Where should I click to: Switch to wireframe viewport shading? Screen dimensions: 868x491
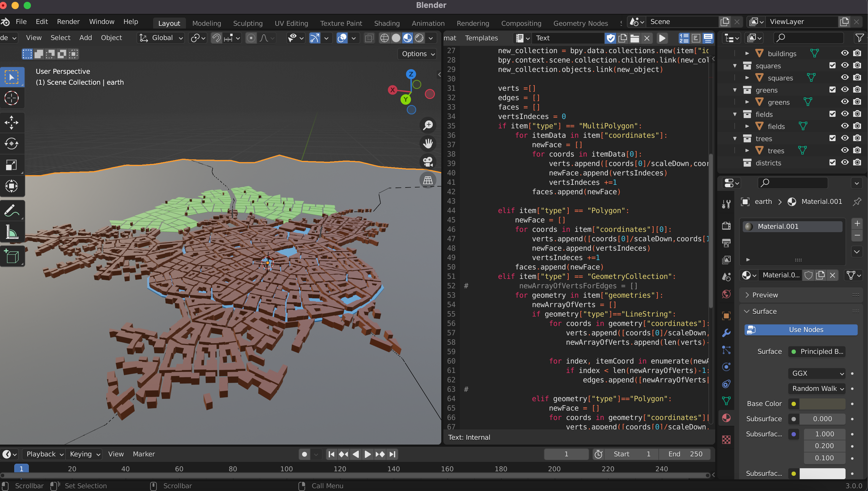(385, 38)
